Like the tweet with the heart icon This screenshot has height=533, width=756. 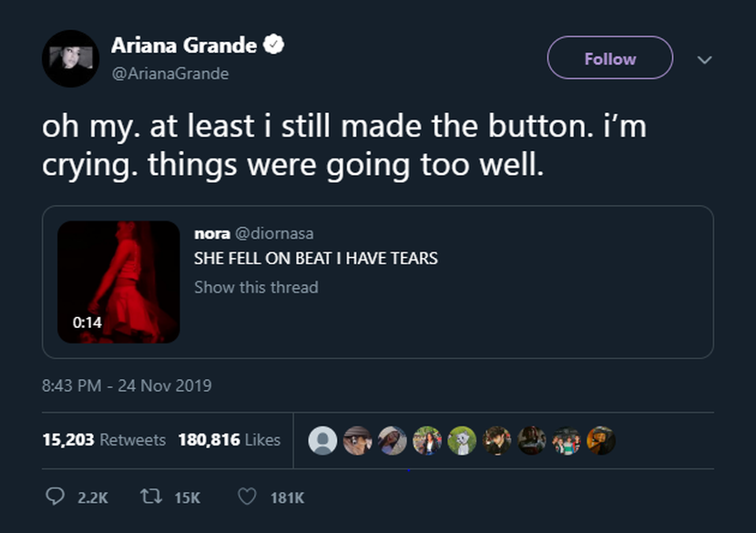[247, 497]
